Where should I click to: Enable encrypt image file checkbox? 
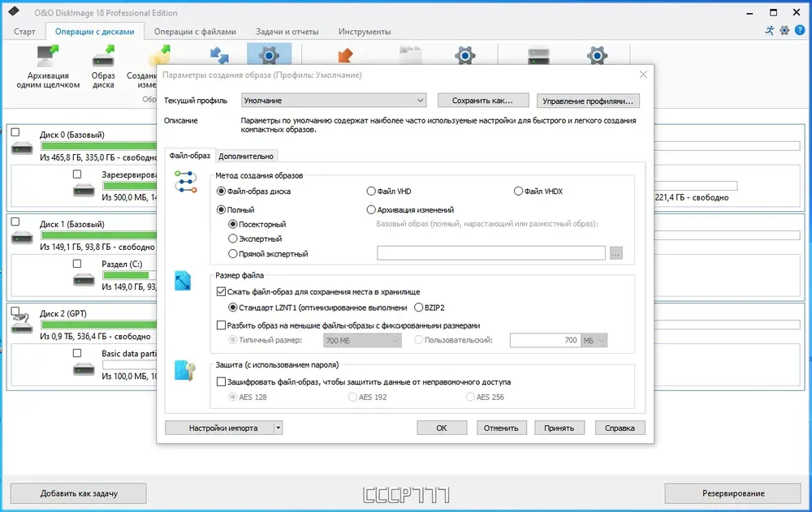(x=221, y=381)
